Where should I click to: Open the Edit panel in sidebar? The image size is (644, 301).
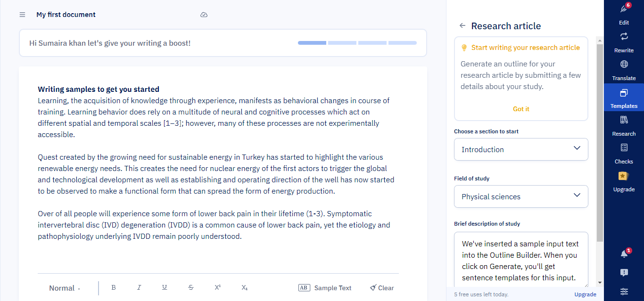point(624,14)
